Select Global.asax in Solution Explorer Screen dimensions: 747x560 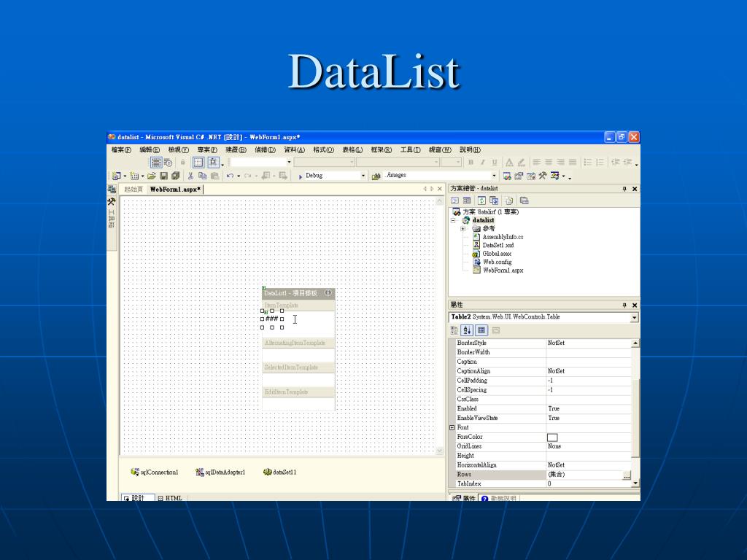[x=496, y=254]
